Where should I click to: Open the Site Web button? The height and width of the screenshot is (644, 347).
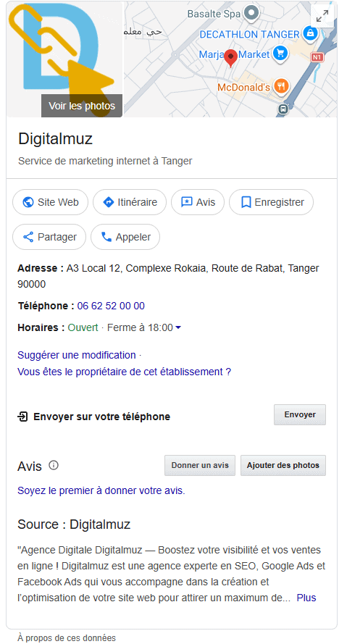(x=50, y=202)
